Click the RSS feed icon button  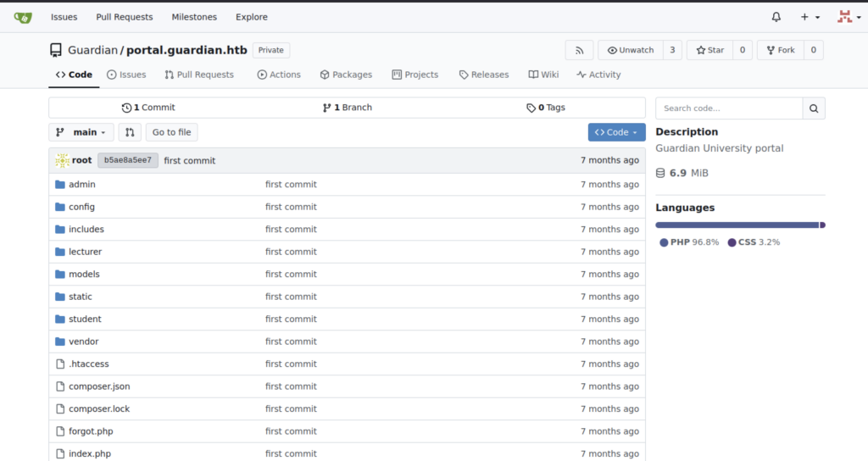[579, 50]
